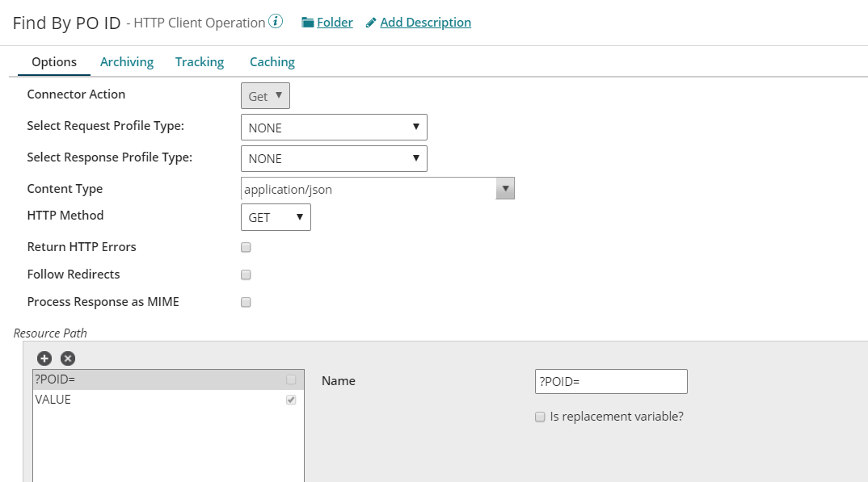Click the pencil icon for Add Description
868x482 pixels.
371,23
